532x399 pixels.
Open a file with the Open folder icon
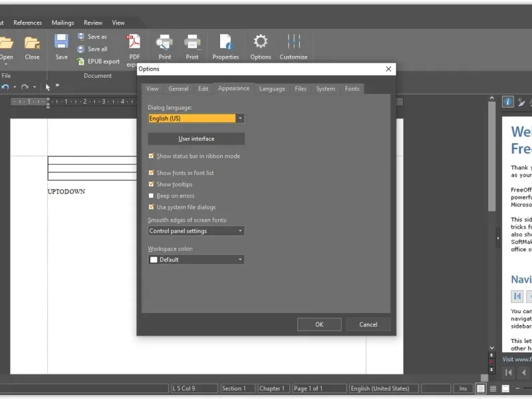6,43
